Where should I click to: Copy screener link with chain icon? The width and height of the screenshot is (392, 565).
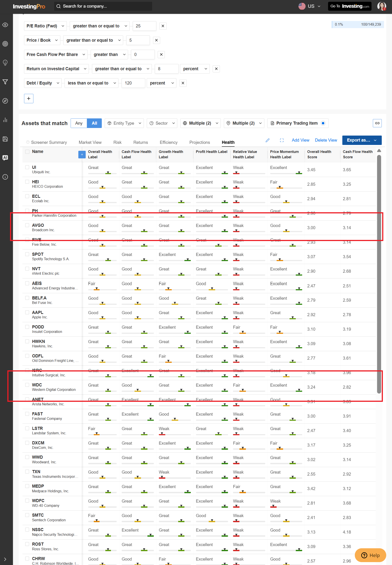coord(377,123)
